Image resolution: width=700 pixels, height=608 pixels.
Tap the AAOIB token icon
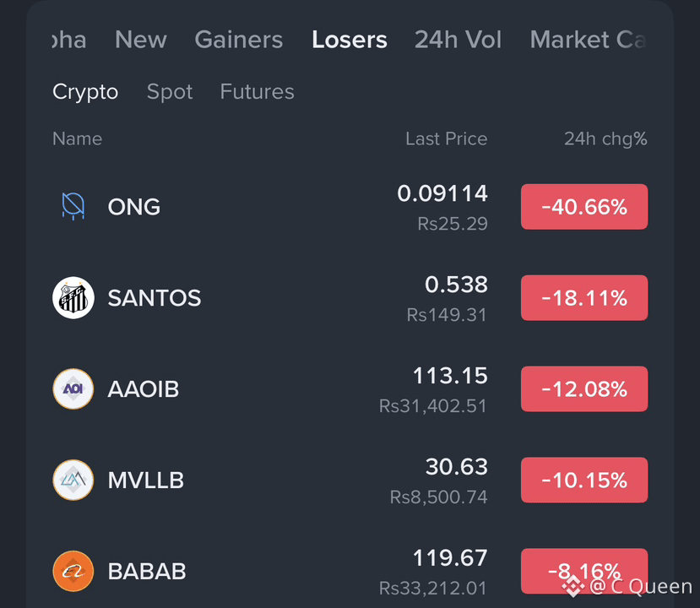[x=73, y=388]
